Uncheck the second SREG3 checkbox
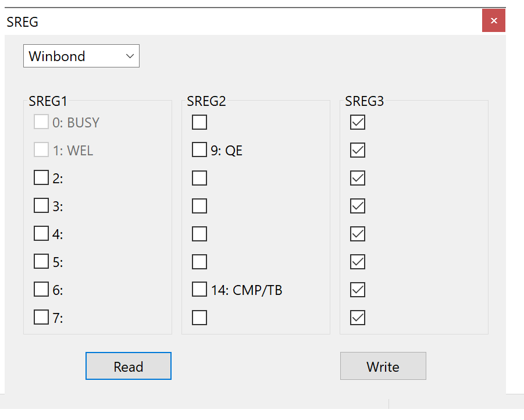This screenshot has width=524, height=420. [358, 150]
